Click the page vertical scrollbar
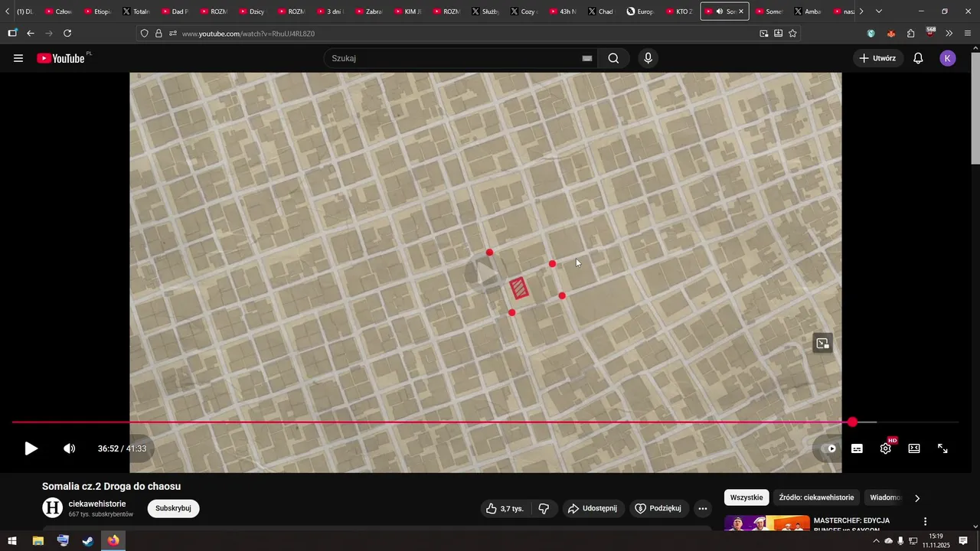The image size is (980, 551). tap(975, 107)
